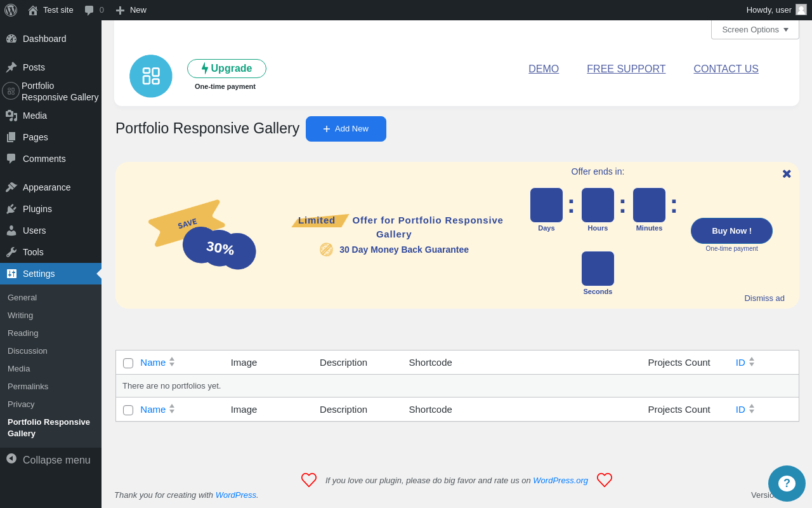Image resolution: width=812 pixels, height=508 pixels.
Task: Click the Appearance brush icon
Action: (x=11, y=187)
